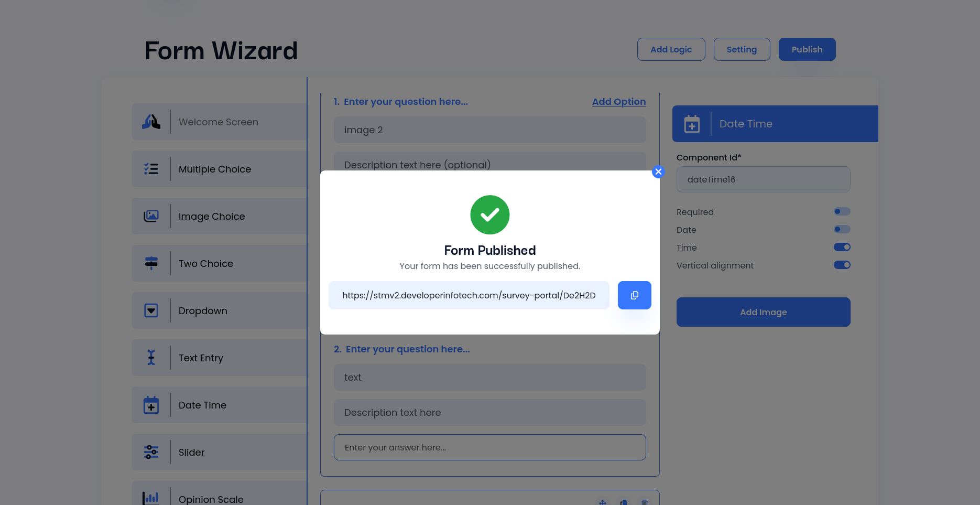Click the Two Choice signpost icon
980x505 pixels.
(151, 263)
